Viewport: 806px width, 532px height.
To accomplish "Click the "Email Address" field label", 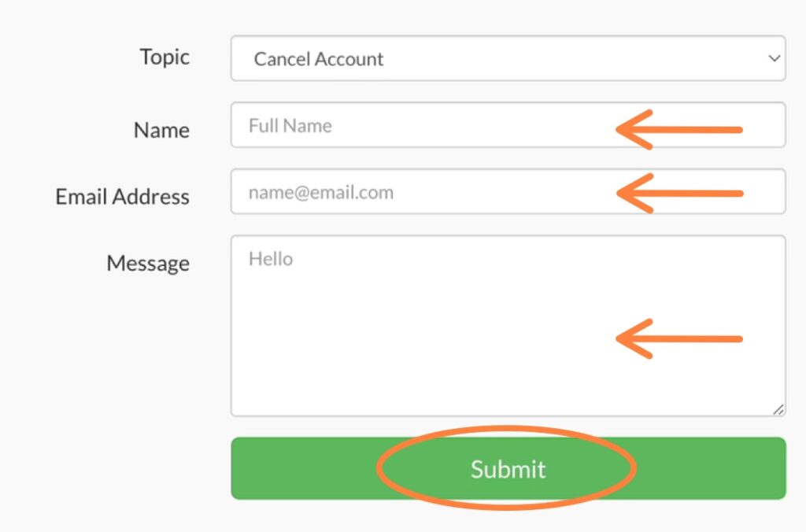I will (122, 197).
